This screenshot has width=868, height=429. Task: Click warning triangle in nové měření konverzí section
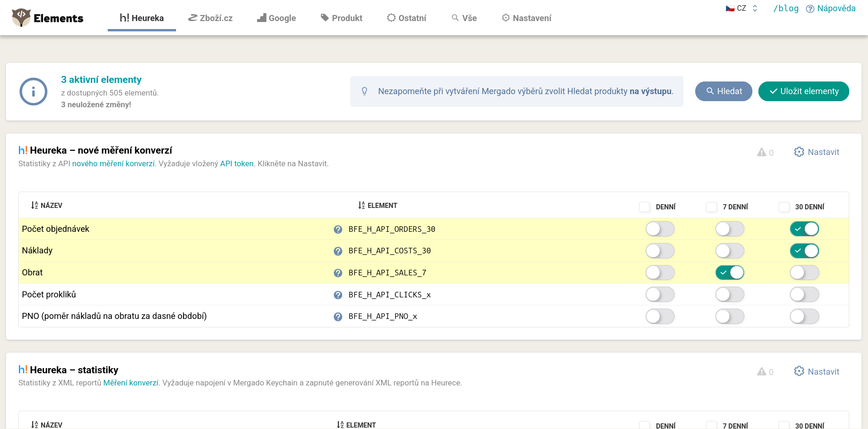(762, 152)
